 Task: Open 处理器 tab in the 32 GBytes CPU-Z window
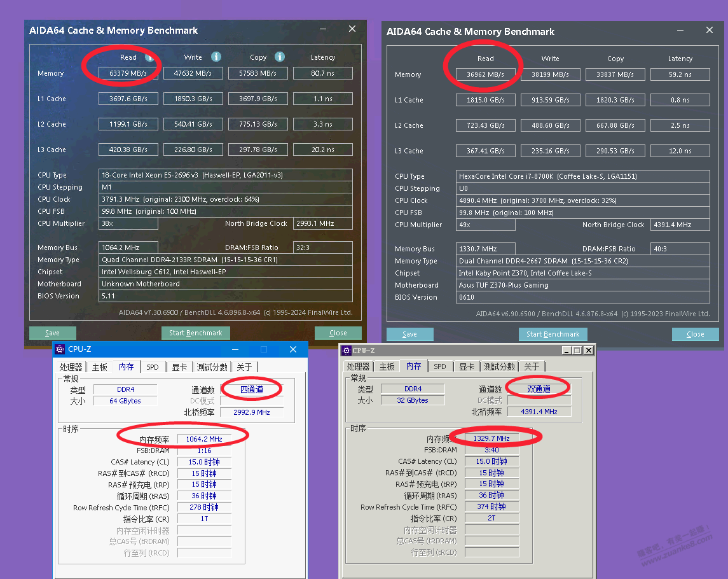[358, 366]
